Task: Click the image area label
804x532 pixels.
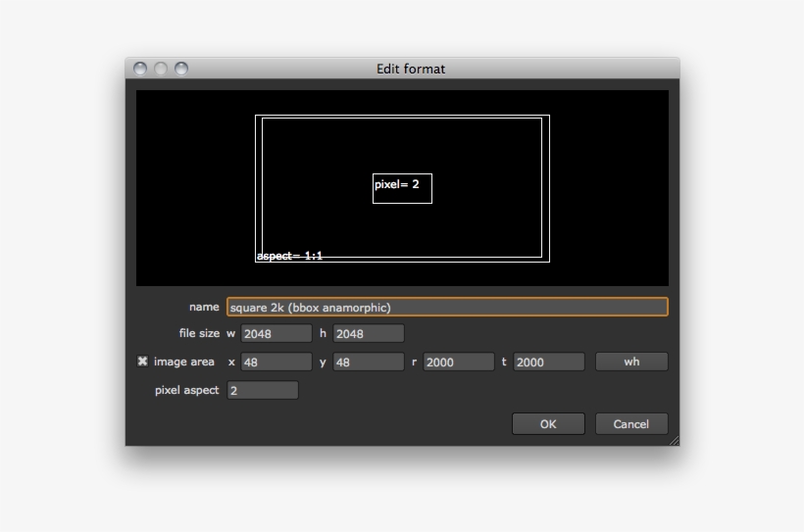Action: [184, 362]
